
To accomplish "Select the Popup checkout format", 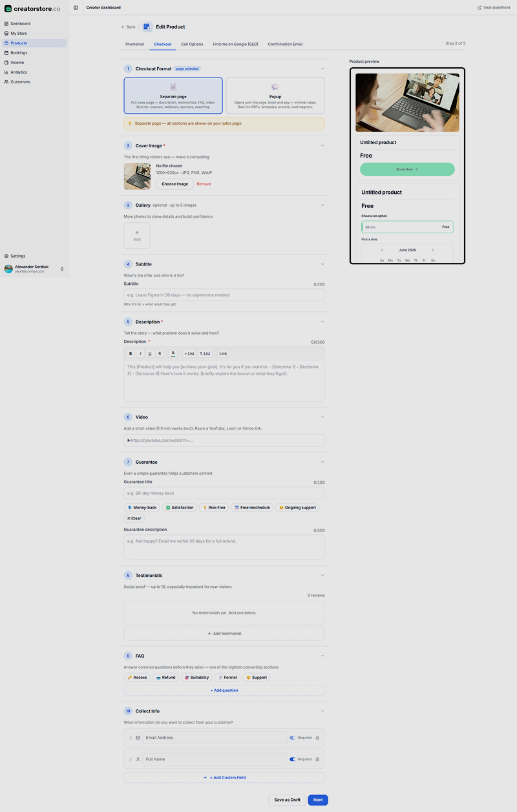I will pos(275,96).
